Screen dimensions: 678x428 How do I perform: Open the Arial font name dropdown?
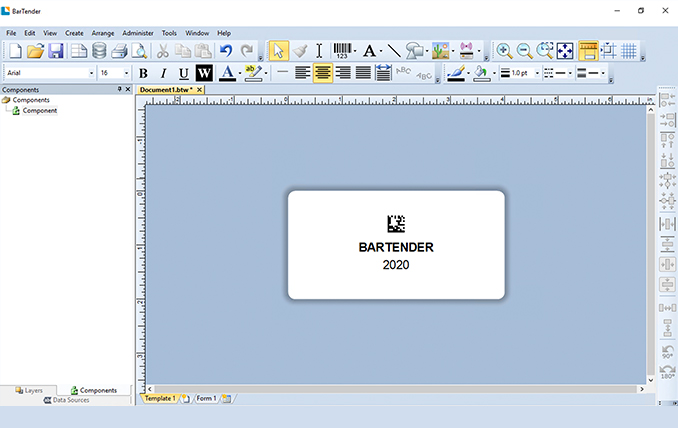pyautogui.click(x=91, y=73)
